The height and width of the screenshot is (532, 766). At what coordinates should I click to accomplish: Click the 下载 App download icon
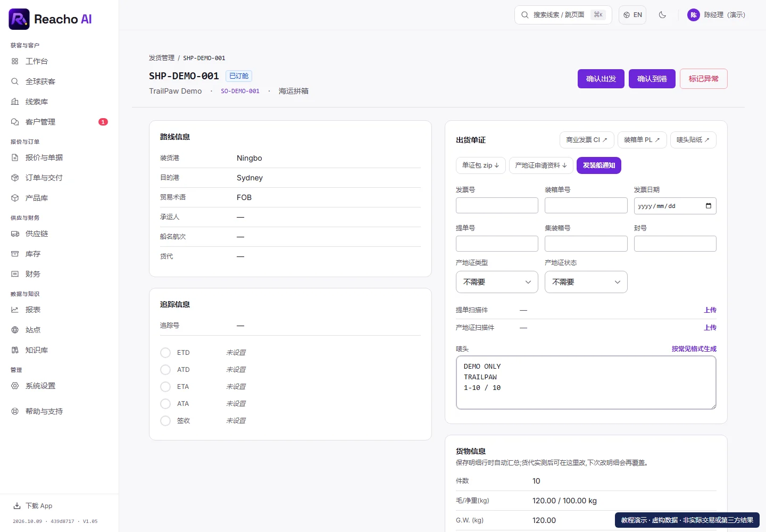coord(17,506)
